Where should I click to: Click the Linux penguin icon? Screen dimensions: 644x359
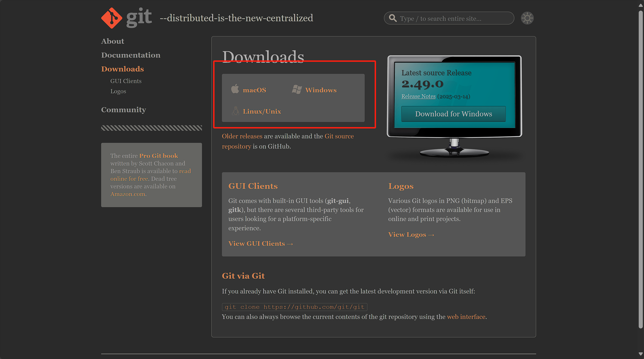pos(235,111)
